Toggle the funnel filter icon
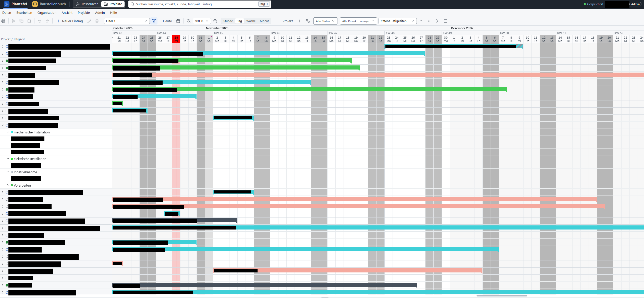The height and width of the screenshot is (298, 644). click(154, 21)
